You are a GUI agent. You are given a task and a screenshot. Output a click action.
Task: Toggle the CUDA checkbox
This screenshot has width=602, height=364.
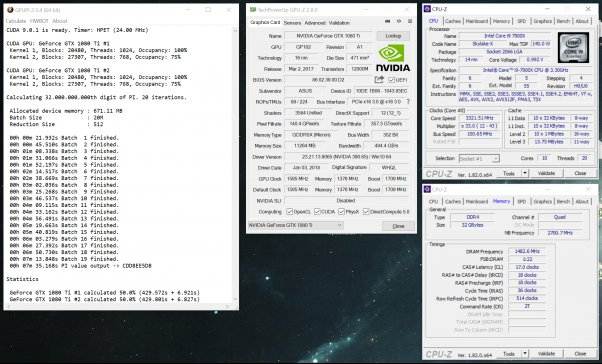[x=317, y=212]
